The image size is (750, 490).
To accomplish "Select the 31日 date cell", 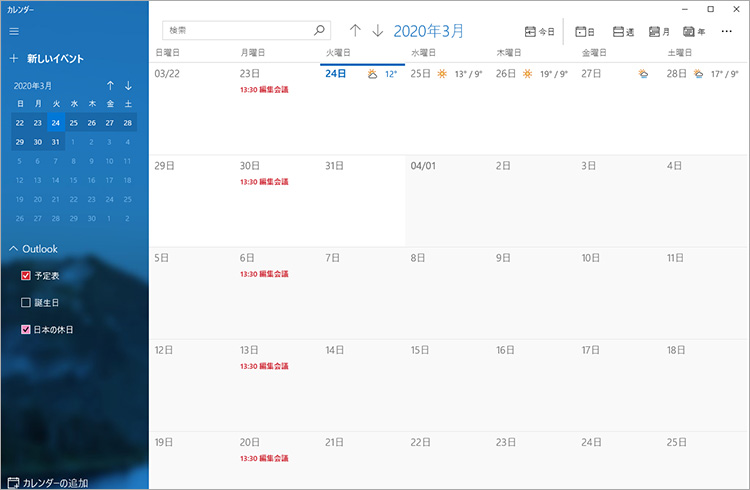I will (362, 201).
